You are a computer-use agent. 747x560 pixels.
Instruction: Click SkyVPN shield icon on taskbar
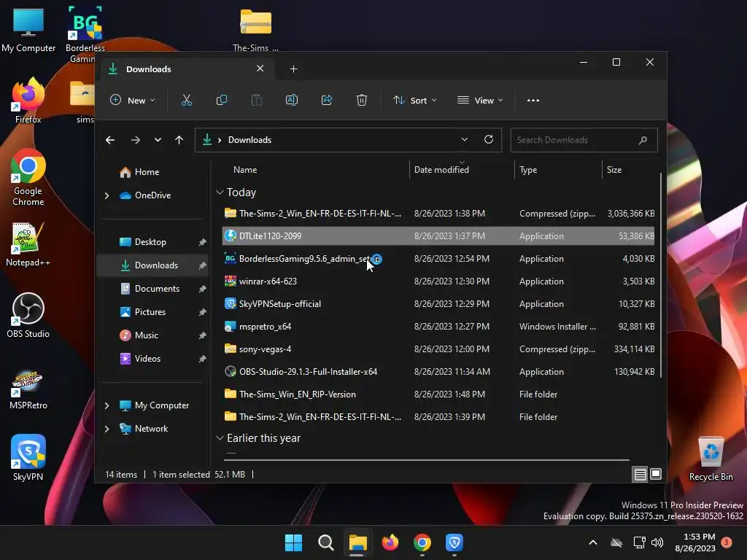pyautogui.click(x=454, y=542)
